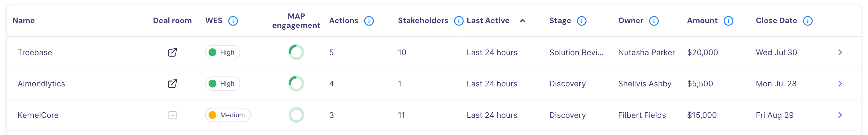Expand the Treebase row chevron

[x=840, y=52]
